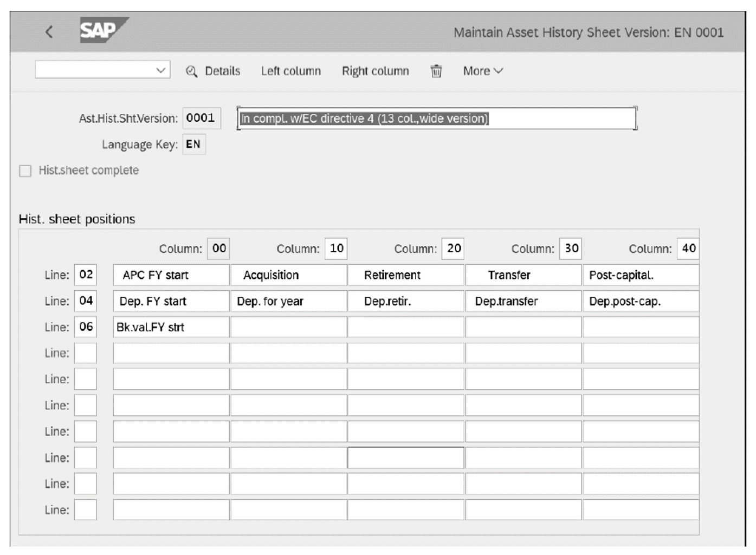Screen dimensions: 756x555
Task: Click the Dep.transfer cell on Line 04
Action: pyautogui.click(x=522, y=301)
